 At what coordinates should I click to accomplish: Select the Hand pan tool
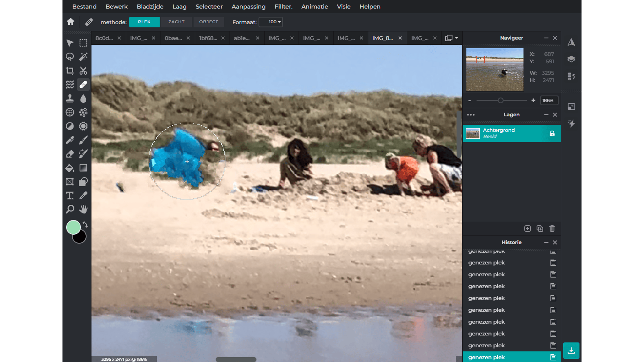coord(83,209)
